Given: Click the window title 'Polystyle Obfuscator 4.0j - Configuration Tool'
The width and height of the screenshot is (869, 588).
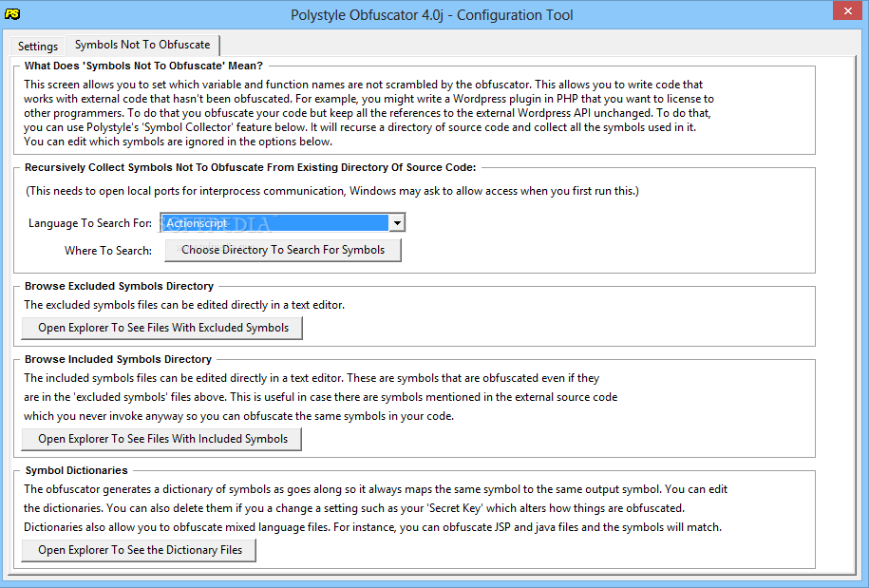Looking at the screenshot, I should [432, 15].
